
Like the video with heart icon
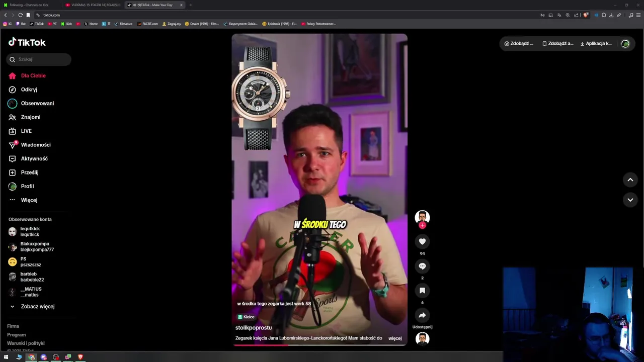[422, 242]
